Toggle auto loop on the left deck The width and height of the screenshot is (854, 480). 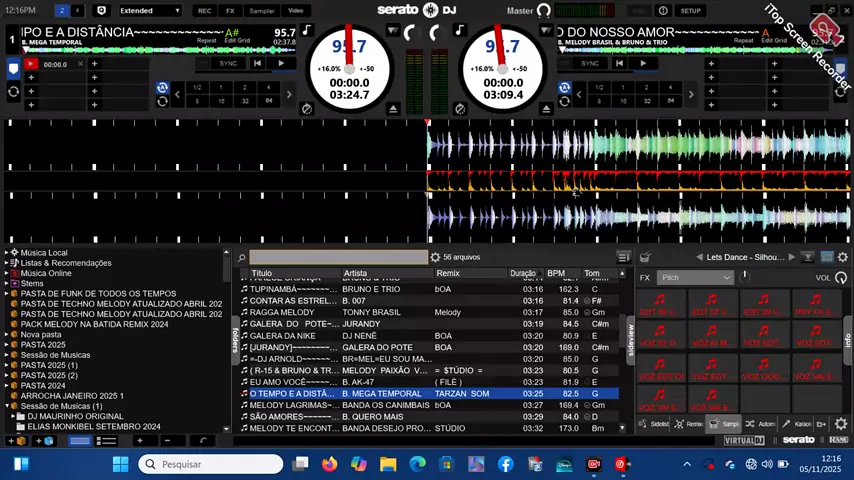click(x=162, y=88)
